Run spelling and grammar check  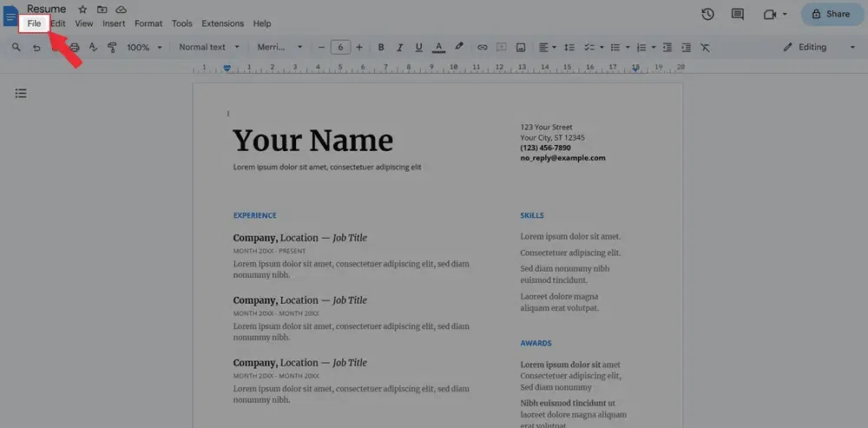click(x=94, y=48)
